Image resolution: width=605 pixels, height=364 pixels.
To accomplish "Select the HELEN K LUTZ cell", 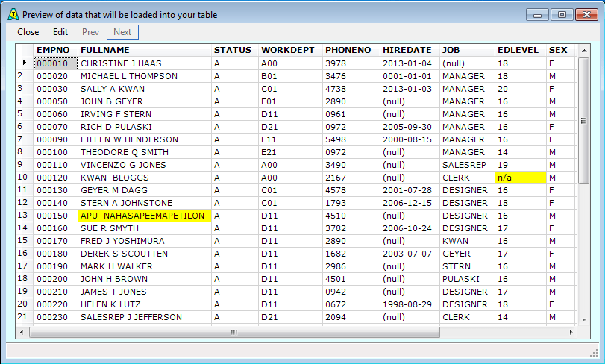I will (145, 304).
